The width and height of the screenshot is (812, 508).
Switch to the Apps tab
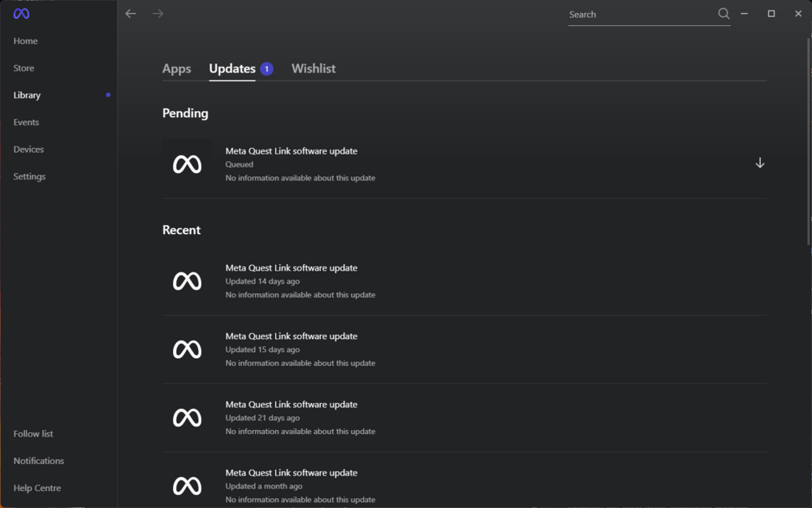tap(176, 69)
